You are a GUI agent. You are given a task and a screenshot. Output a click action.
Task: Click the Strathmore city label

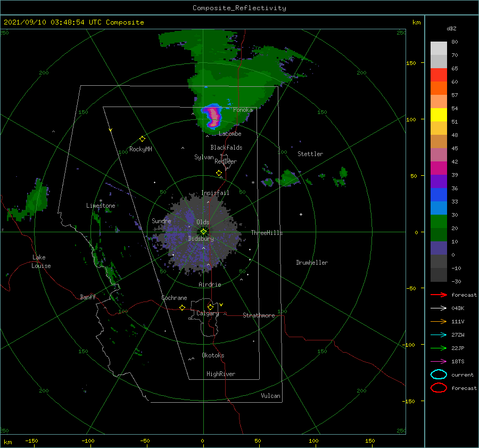(259, 315)
